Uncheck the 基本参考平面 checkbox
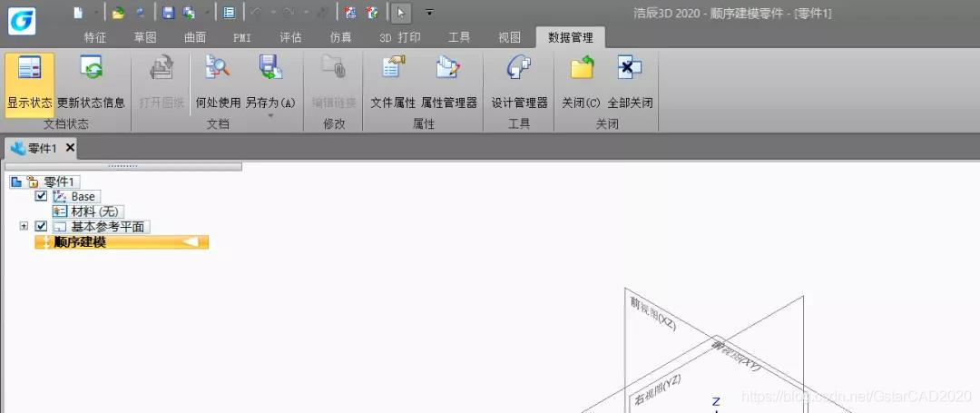Screen dimensions: 980x413 [41, 226]
